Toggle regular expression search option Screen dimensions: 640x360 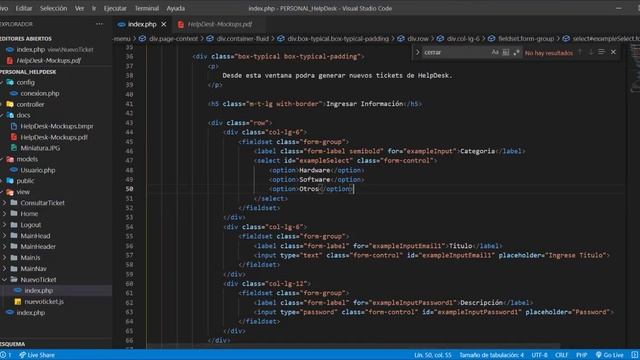[516, 52]
